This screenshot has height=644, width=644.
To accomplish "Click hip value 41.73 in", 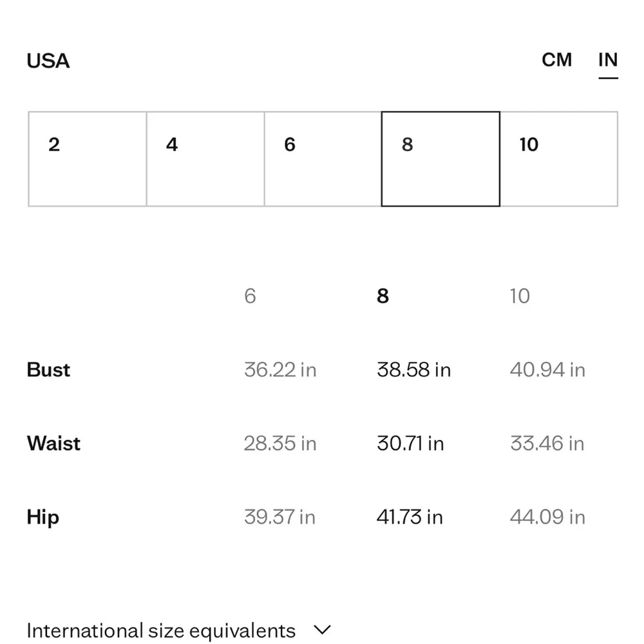I will 410,517.
